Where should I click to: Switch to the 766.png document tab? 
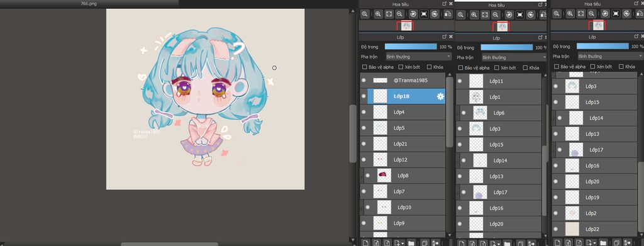click(89, 3)
